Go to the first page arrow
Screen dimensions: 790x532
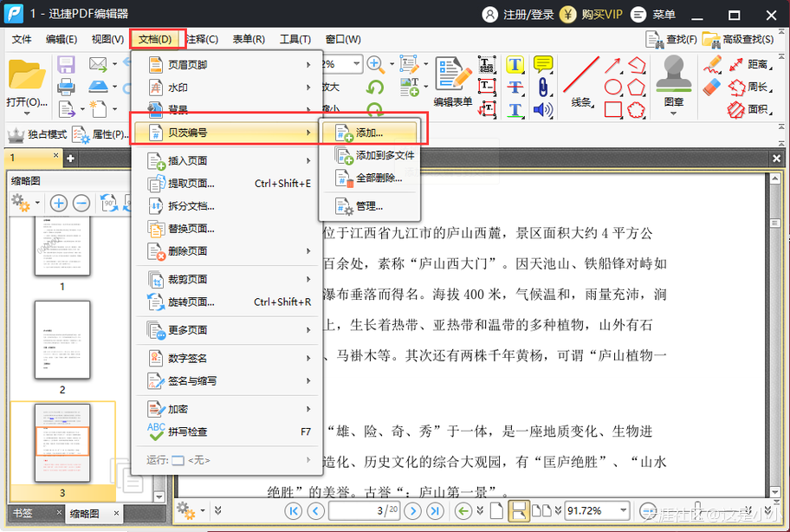[x=294, y=511]
